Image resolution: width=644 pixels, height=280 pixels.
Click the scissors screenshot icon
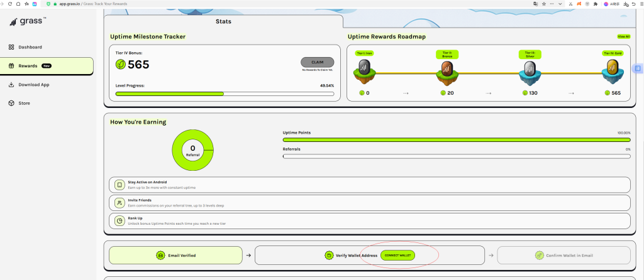[x=571, y=4]
